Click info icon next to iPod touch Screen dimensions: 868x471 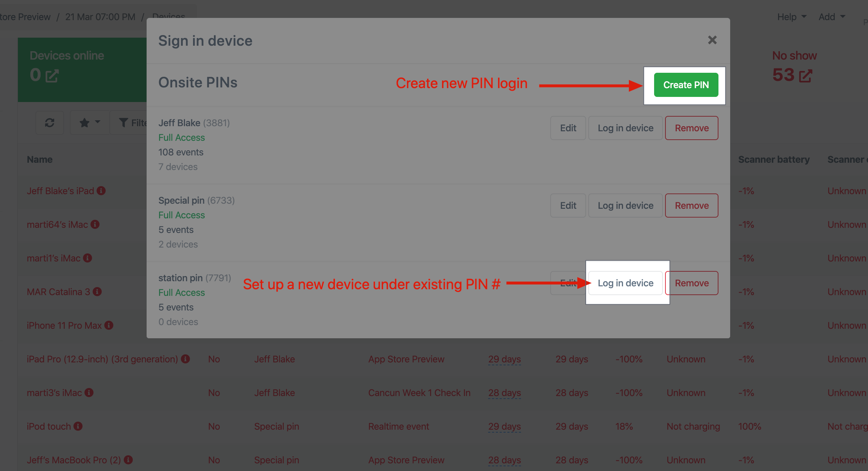pos(78,426)
